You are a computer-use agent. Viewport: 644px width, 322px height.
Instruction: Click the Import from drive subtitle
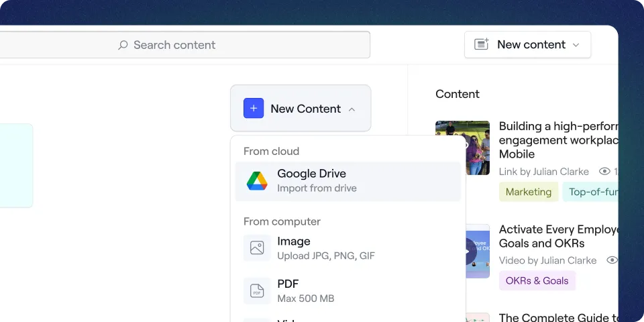(317, 188)
